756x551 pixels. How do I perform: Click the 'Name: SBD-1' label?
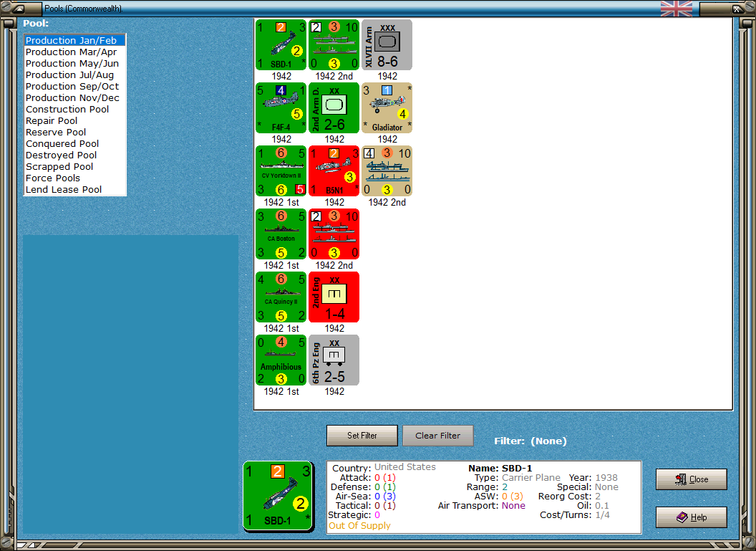[x=500, y=468]
